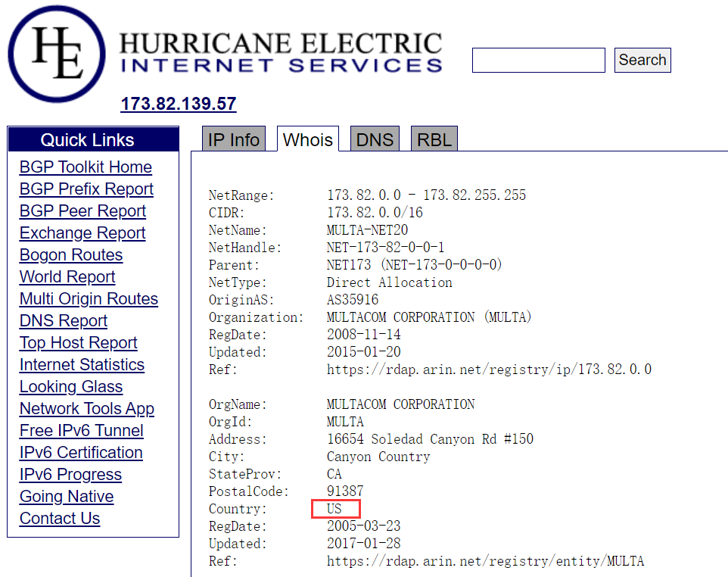The image size is (728, 577).
Task: Open the 173.82.139.57 IP link
Action: tap(179, 104)
